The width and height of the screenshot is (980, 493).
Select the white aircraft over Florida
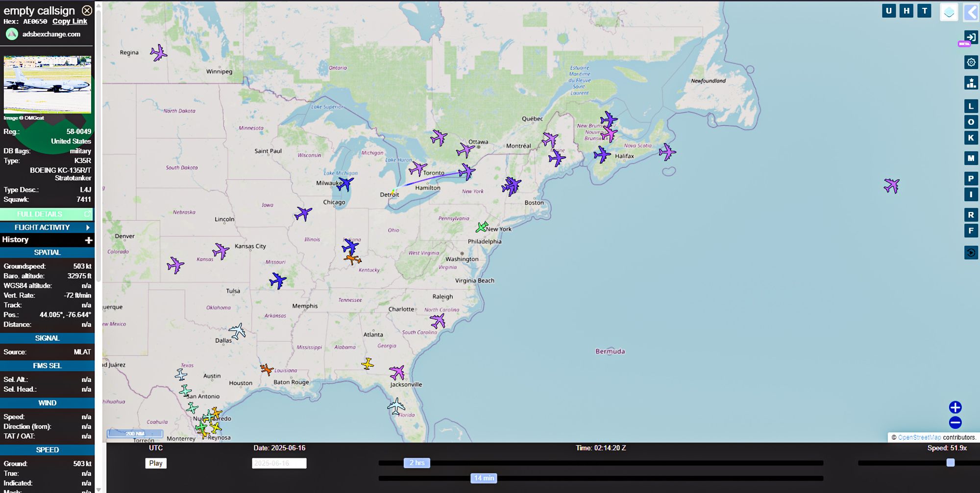click(396, 406)
